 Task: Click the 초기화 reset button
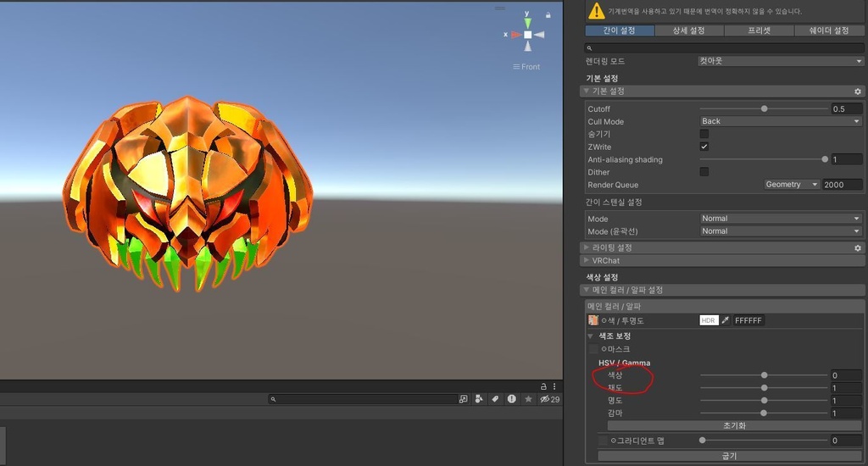point(734,425)
